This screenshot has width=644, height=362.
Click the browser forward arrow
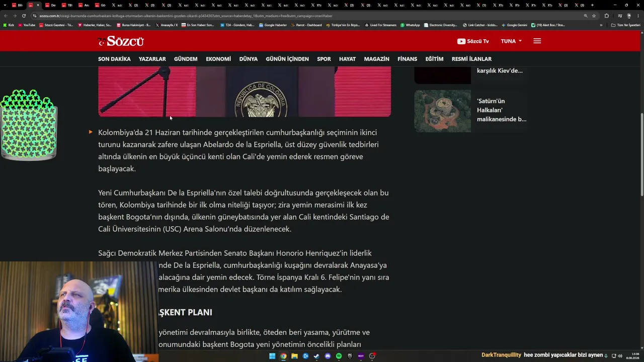(x=14, y=16)
